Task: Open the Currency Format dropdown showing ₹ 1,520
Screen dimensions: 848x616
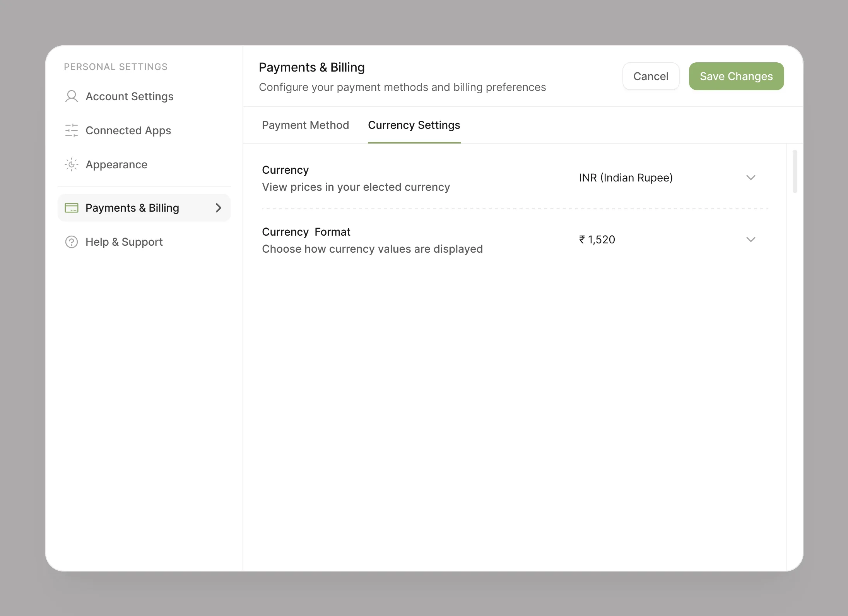Action: [667, 240]
